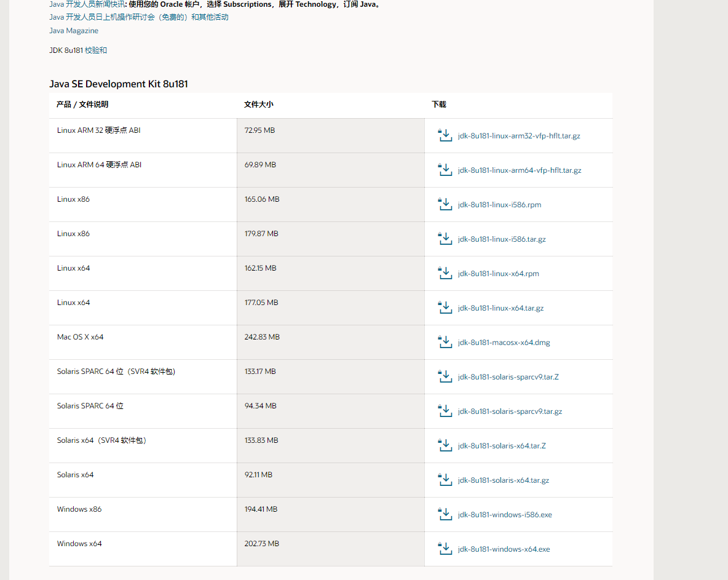
Task: Select the 69.89 MB size cell
Action: coord(331,170)
